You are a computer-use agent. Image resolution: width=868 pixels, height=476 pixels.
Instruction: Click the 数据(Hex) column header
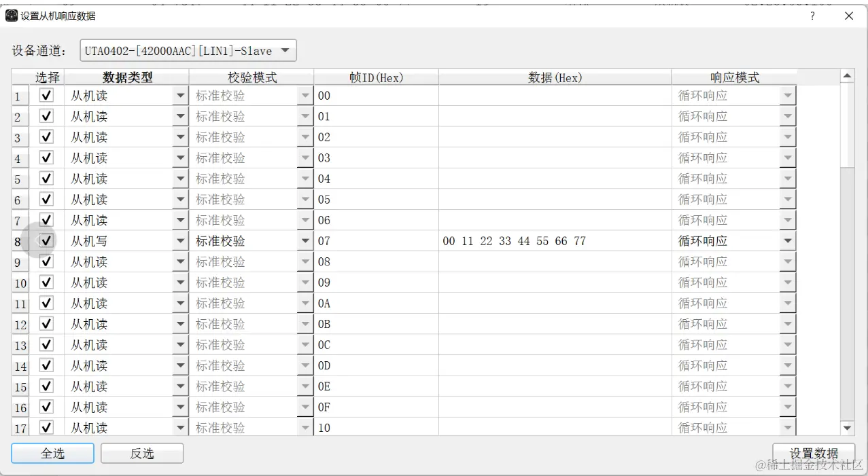tap(555, 77)
